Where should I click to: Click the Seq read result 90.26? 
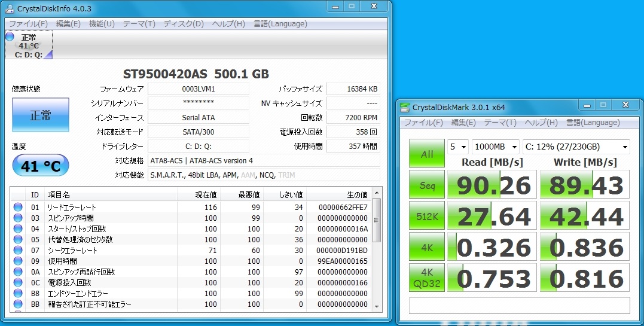(x=492, y=185)
